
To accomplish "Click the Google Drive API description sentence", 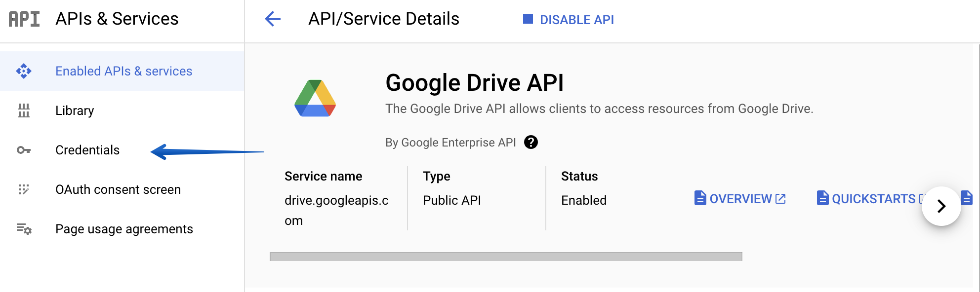I will click(x=599, y=109).
